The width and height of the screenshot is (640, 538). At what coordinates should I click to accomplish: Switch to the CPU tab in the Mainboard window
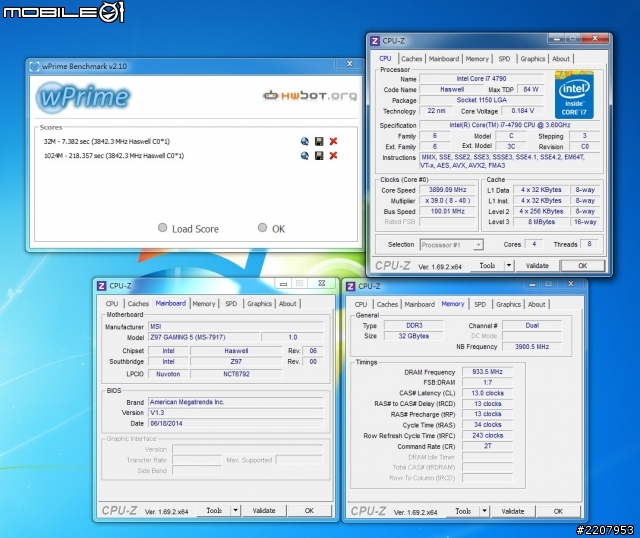112,304
